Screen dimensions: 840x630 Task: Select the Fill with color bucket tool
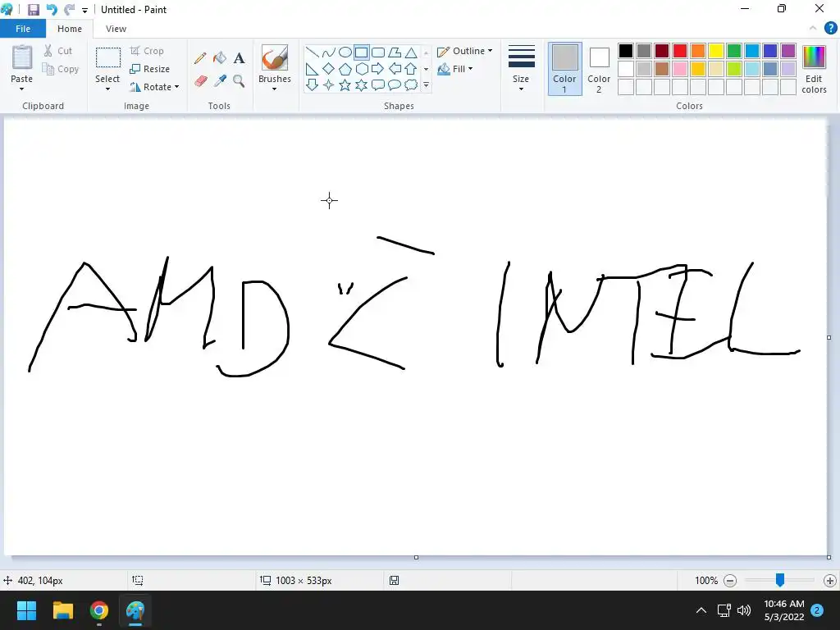(x=220, y=58)
